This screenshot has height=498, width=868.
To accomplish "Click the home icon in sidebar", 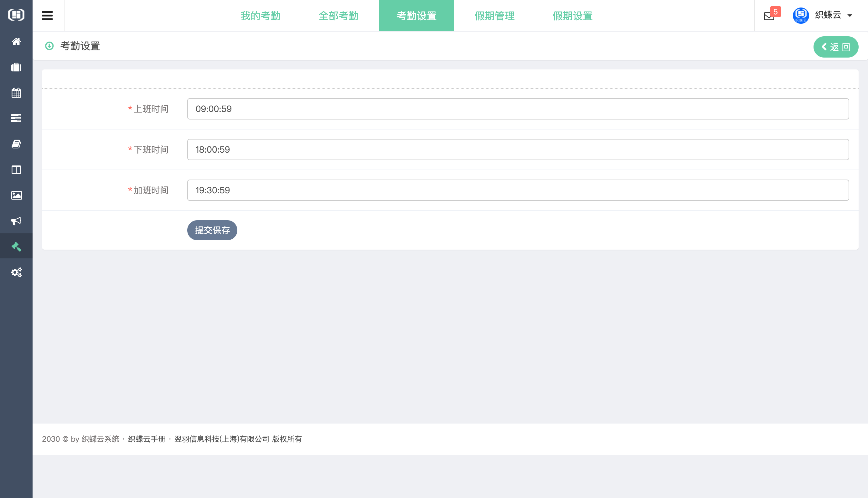I will pyautogui.click(x=16, y=41).
